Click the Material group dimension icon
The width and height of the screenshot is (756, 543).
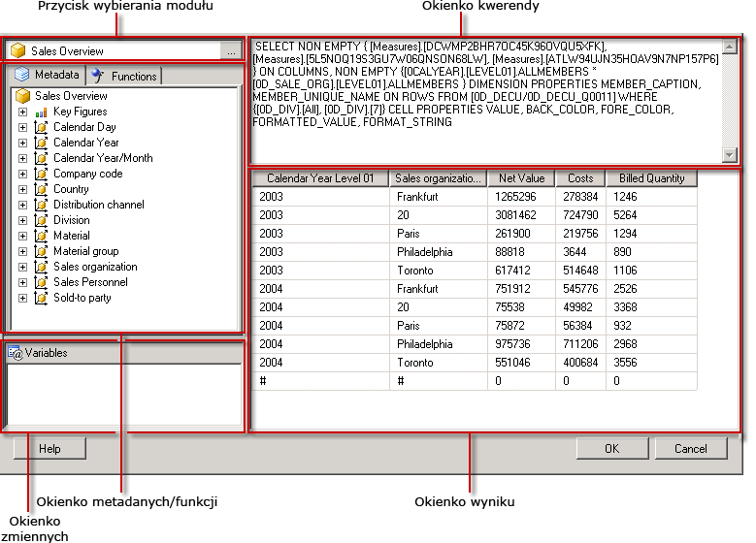pos(41,251)
